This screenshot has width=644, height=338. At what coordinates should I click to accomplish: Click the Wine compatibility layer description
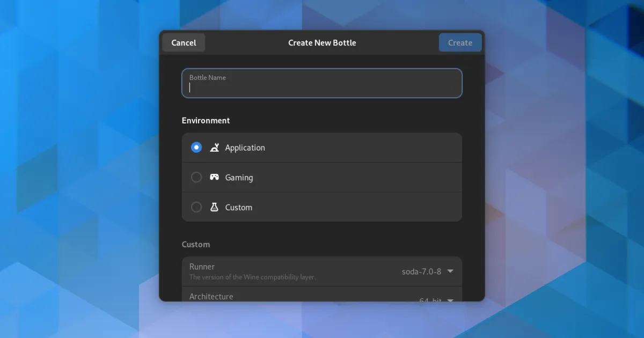click(x=252, y=277)
